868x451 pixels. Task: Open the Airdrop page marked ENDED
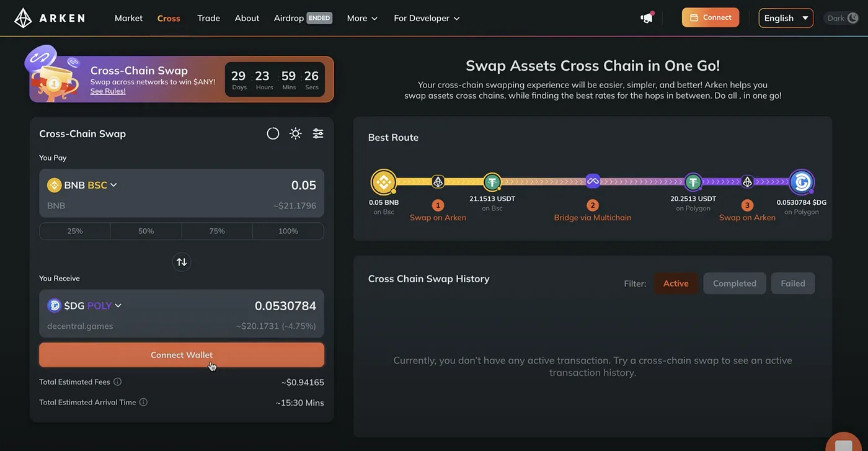303,18
